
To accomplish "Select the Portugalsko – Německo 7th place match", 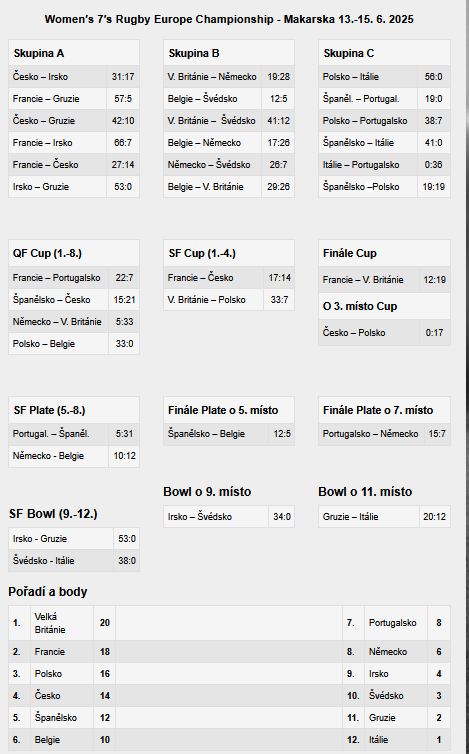I will [384, 434].
